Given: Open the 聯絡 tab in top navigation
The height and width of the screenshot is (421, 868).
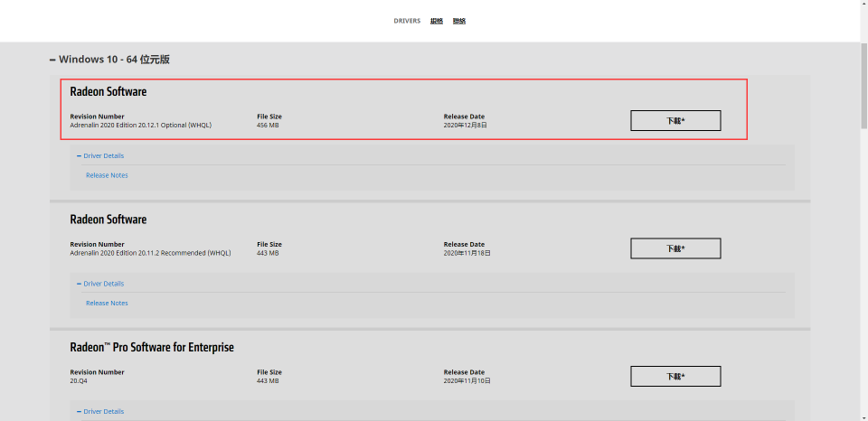Looking at the screenshot, I should click(x=459, y=21).
